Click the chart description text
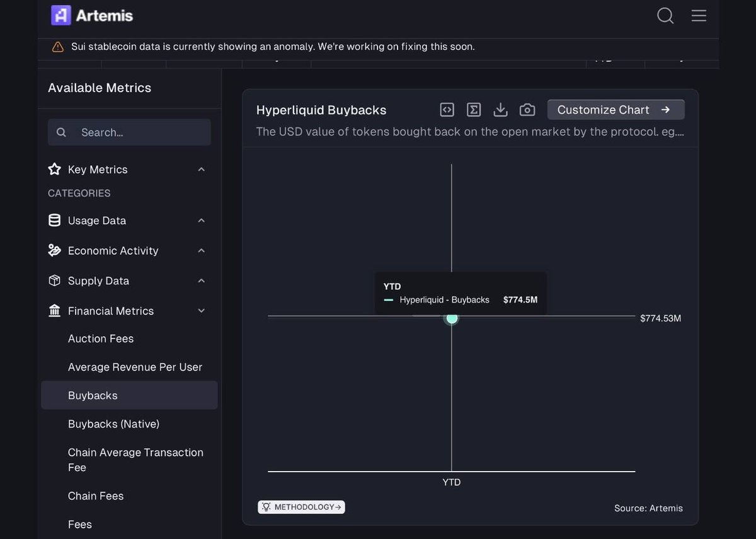The image size is (756, 539). [470, 132]
